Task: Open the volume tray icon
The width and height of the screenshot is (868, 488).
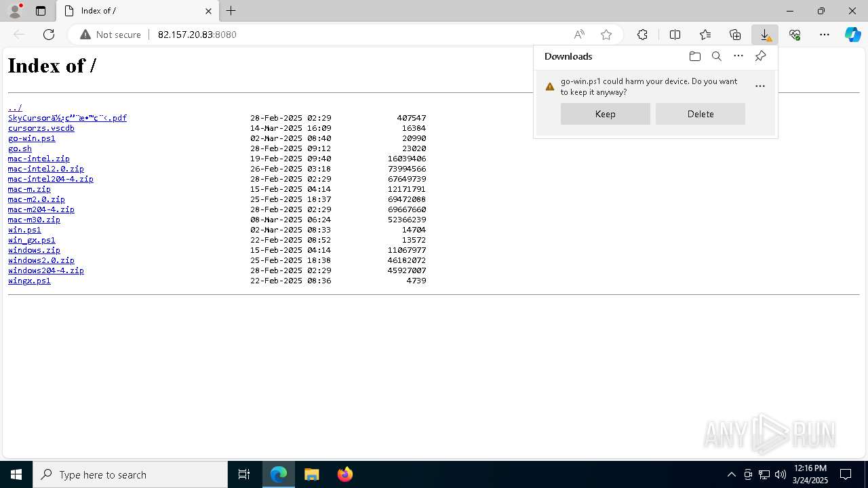Action: coord(781,474)
